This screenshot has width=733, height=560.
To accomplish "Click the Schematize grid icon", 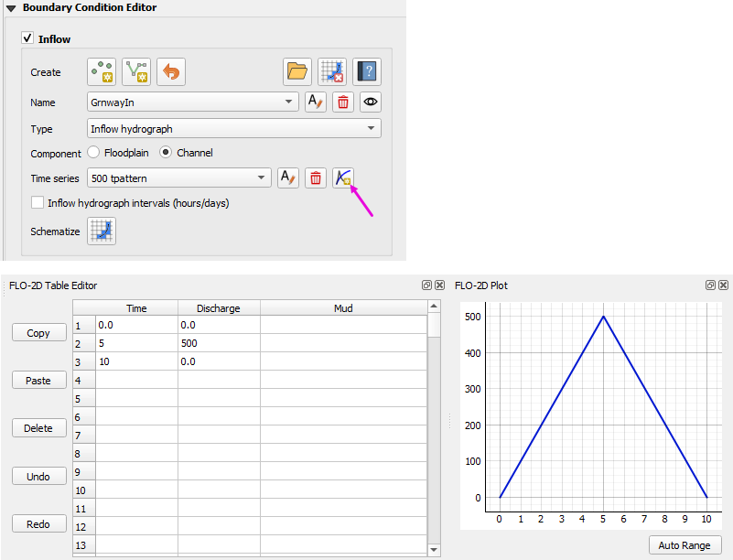I will tap(102, 232).
